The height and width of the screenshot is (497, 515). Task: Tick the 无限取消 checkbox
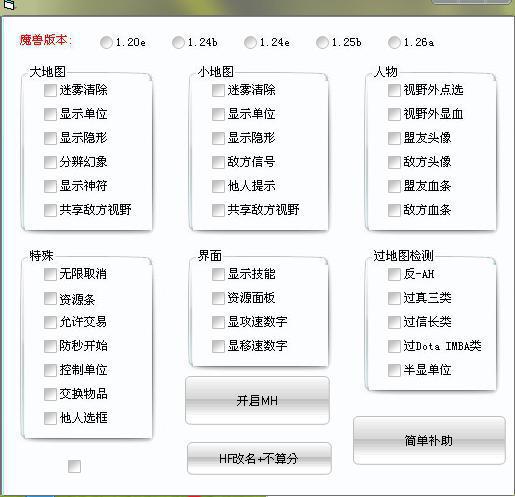pos(50,274)
